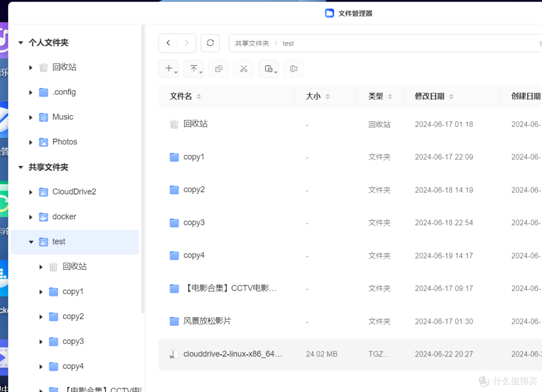This screenshot has width=542, height=392.
Task: Click the address path input bar
Action: (385, 43)
